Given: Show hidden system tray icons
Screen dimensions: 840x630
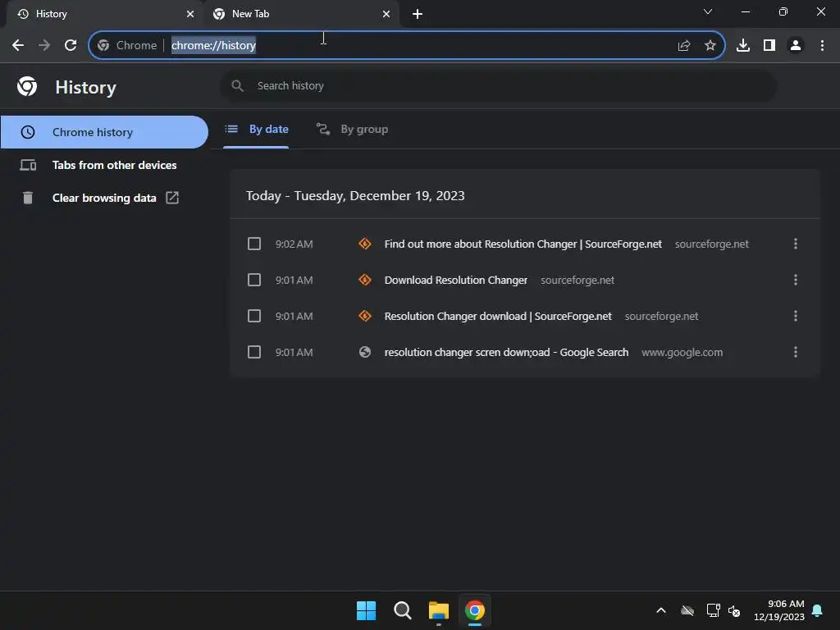Looking at the screenshot, I should click(x=661, y=610).
